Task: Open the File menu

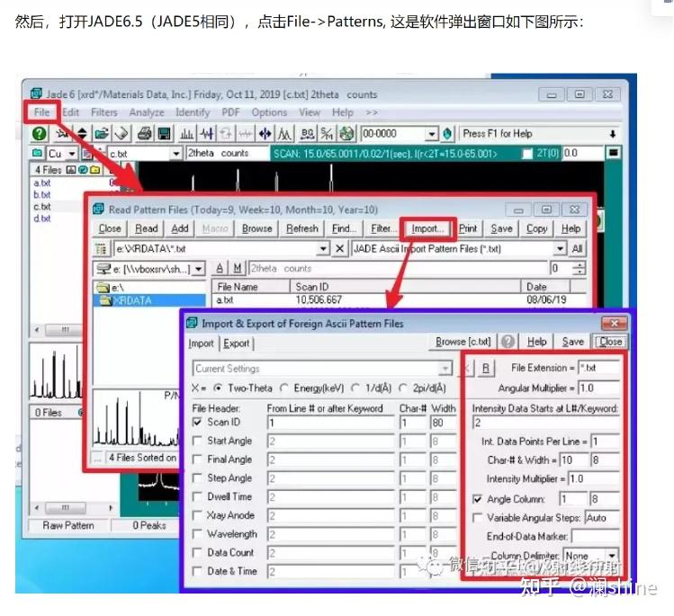Action: click(x=41, y=112)
